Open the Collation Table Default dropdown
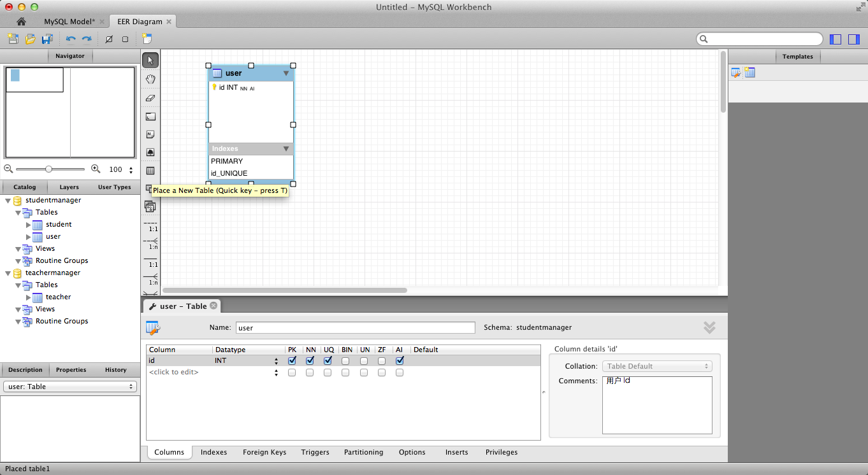Screen dimensions: 868x475 657,366
